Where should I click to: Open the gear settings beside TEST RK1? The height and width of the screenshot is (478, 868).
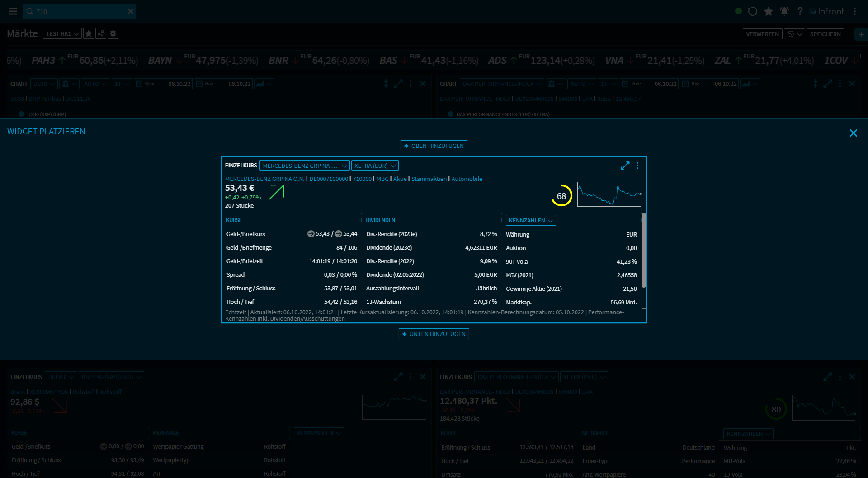tap(113, 34)
